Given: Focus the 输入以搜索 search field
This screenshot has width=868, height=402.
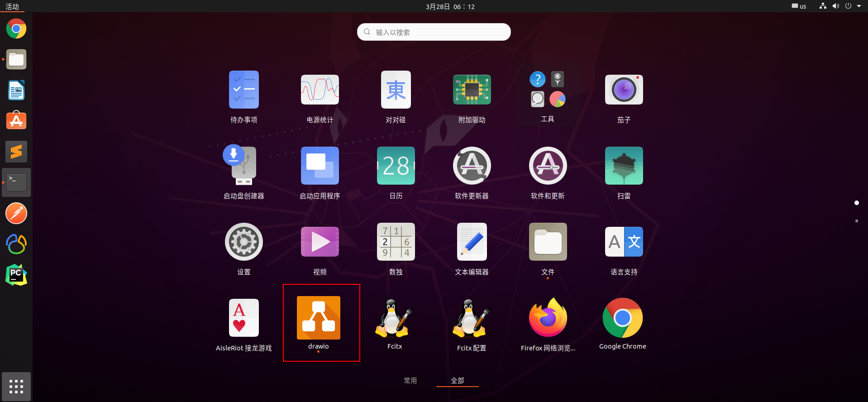Looking at the screenshot, I should tap(434, 32).
